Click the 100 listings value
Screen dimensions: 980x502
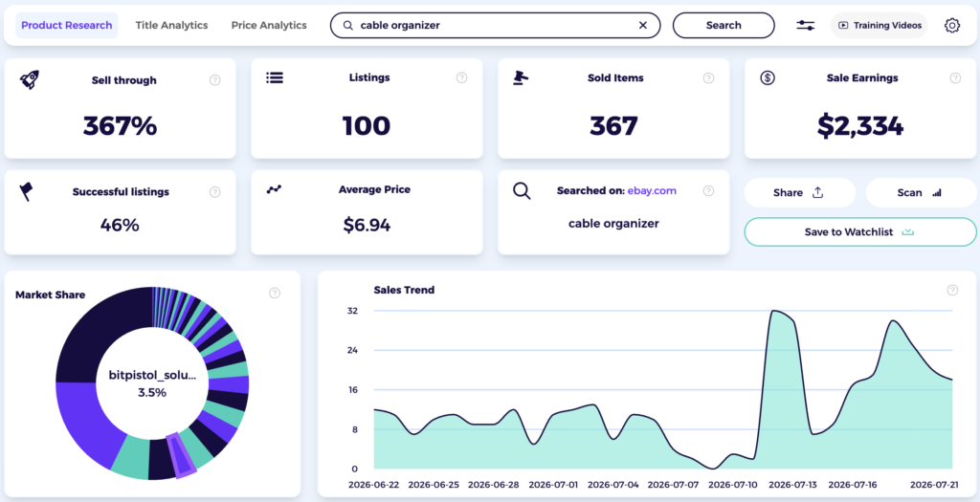point(367,126)
